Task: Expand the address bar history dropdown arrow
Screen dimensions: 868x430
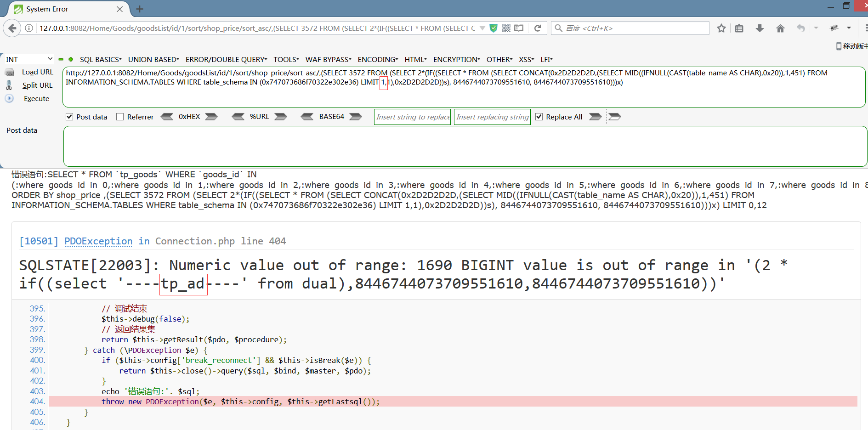Action: [x=482, y=28]
